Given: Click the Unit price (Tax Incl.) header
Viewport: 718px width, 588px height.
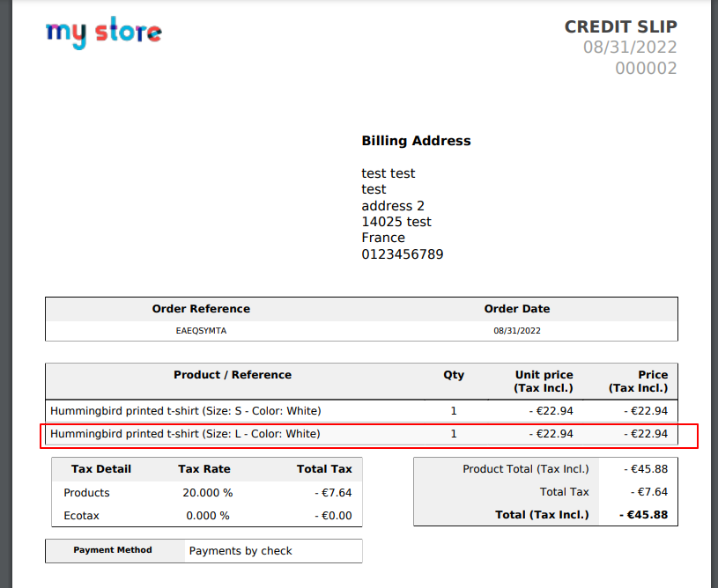Looking at the screenshot, I should [x=543, y=381].
